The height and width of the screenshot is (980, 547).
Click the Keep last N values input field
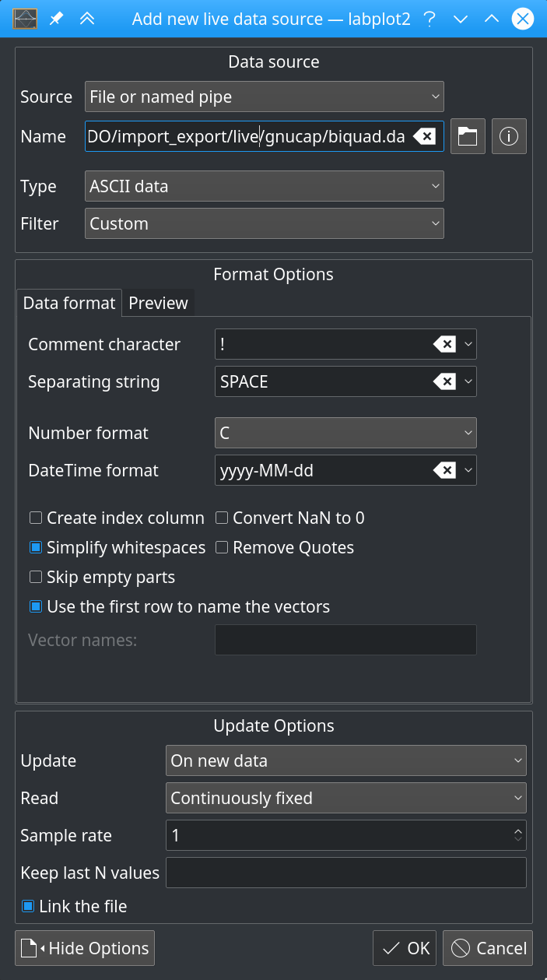point(346,873)
